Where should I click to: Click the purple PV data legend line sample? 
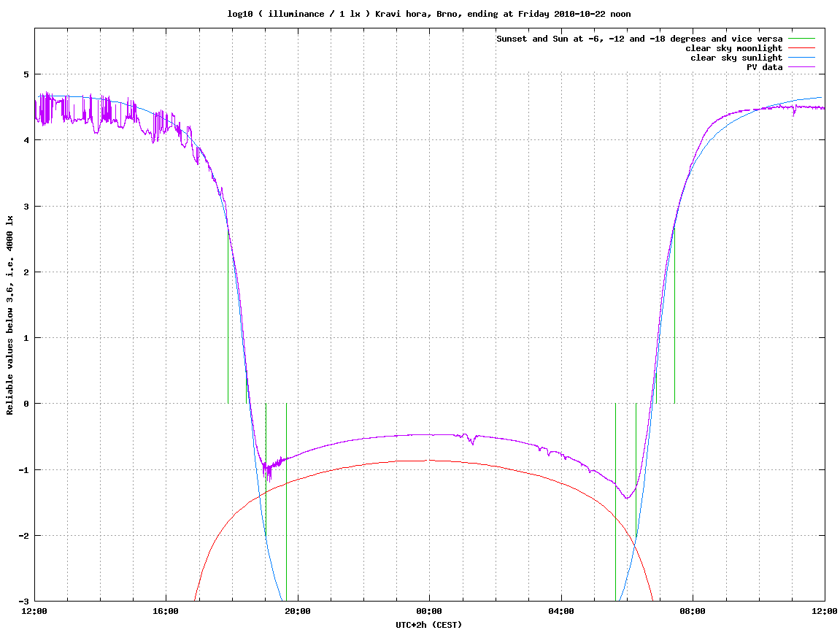[x=801, y=67]
